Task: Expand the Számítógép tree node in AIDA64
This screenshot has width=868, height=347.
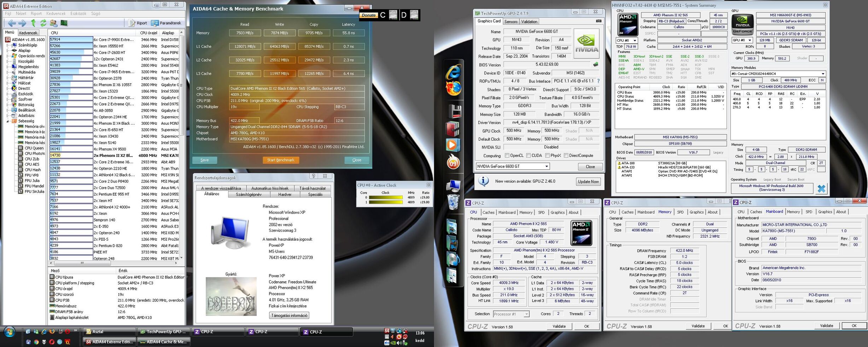Action: coord(8,45)
